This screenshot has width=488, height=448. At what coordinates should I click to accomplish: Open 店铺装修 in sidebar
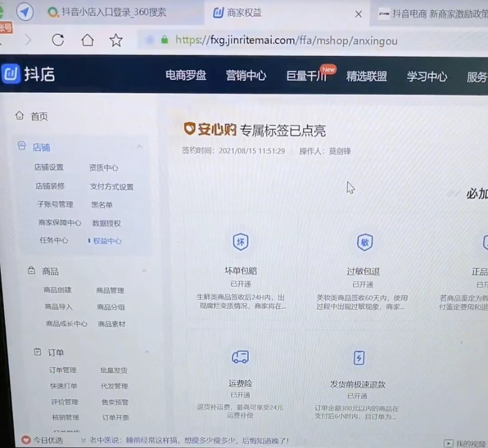[50, 186]
